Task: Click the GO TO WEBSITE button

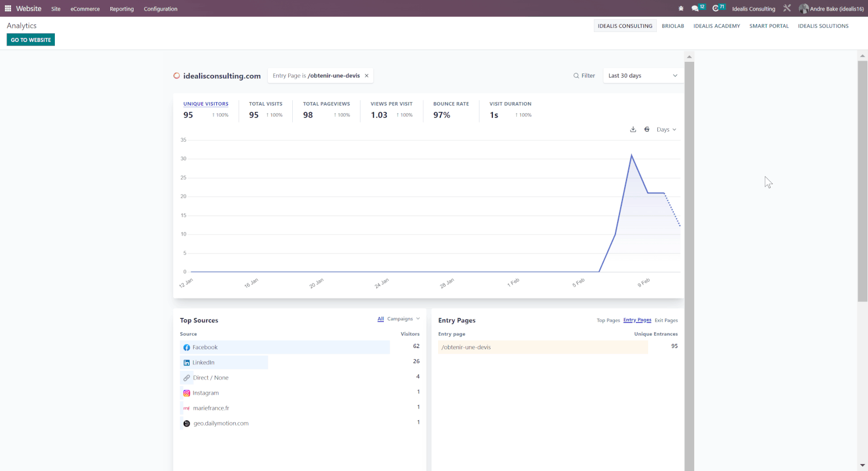Action: pyautogui.click(x=31, y=40)
